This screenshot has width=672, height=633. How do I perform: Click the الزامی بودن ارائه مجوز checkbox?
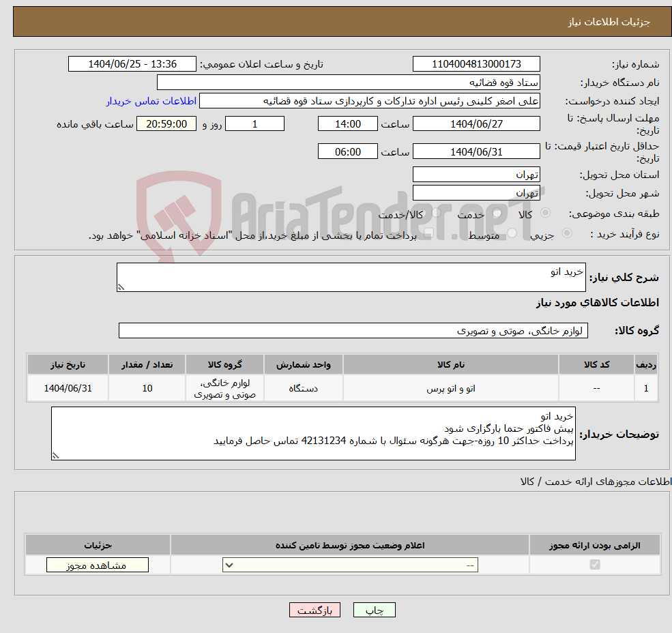594,564
